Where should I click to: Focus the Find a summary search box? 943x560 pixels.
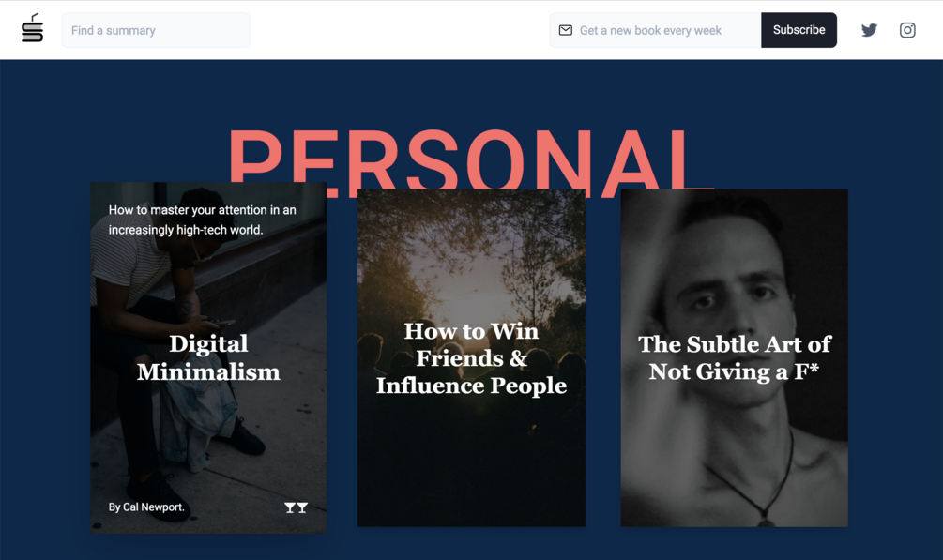[156, 30]
